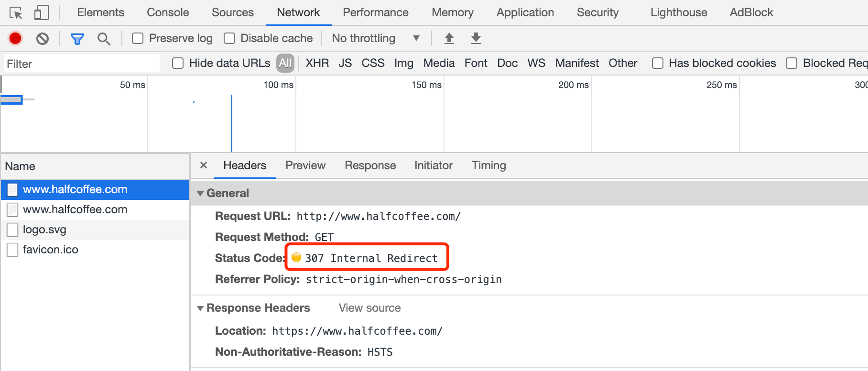Export HAR file with download arrow
This screenshot has width=868, height=371.
click(x=476, y=38)
